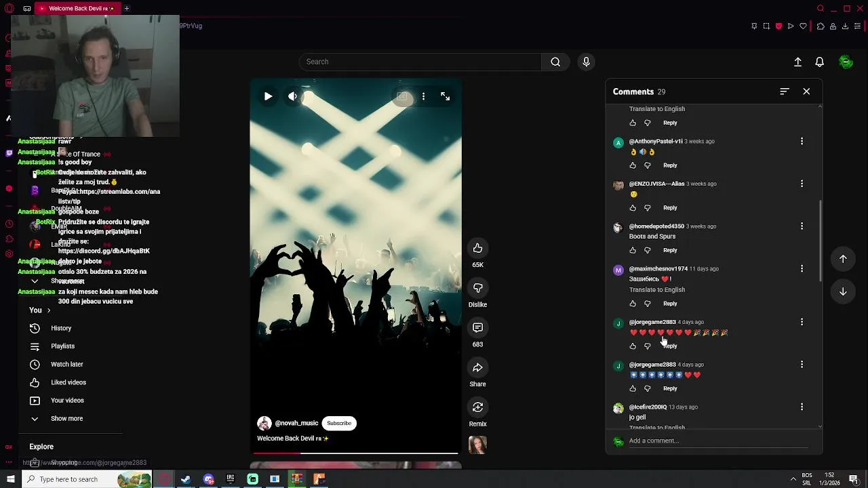Image resolution: width=868 pixels, height=488 pixels.
Task: Dislike the @maximchesnov1974 comment
Action: (x=648, y=304)
